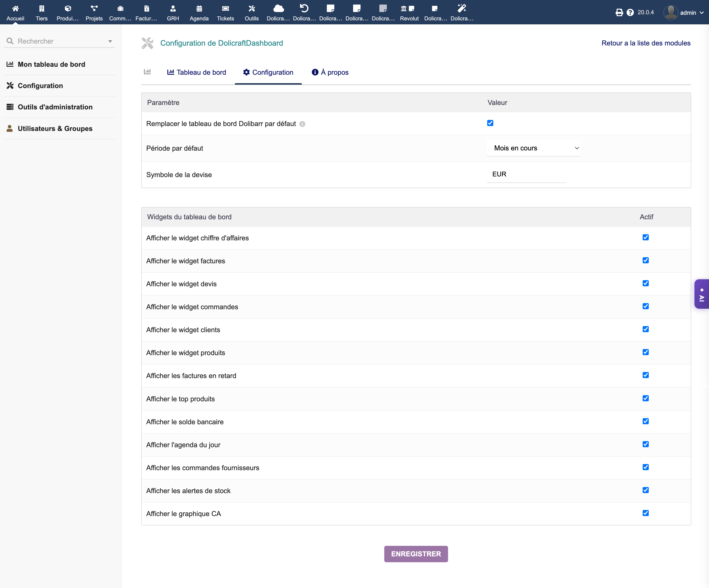
Task: Open the Agenda calendar icon
Action: coord(199,9)
